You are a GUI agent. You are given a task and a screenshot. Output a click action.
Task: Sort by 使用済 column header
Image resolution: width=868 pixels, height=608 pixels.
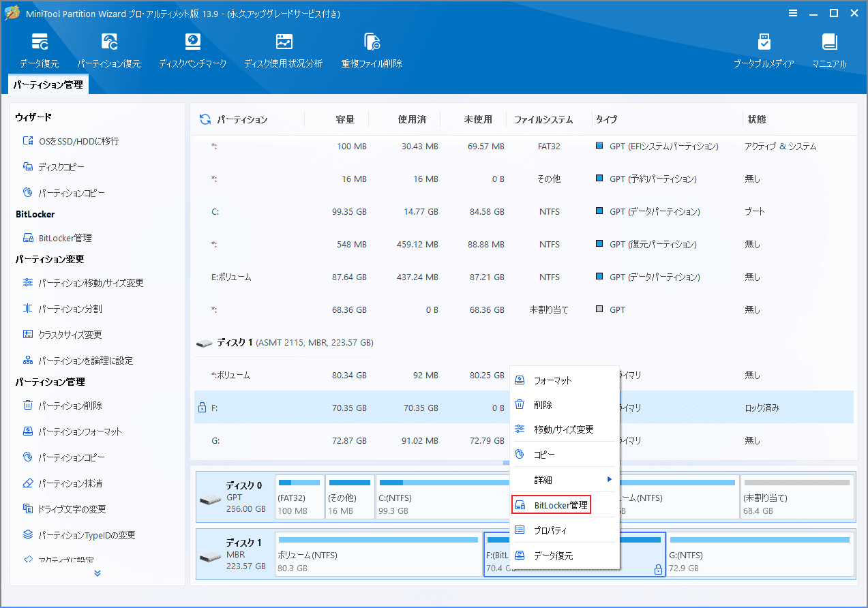tap(412, 119)
